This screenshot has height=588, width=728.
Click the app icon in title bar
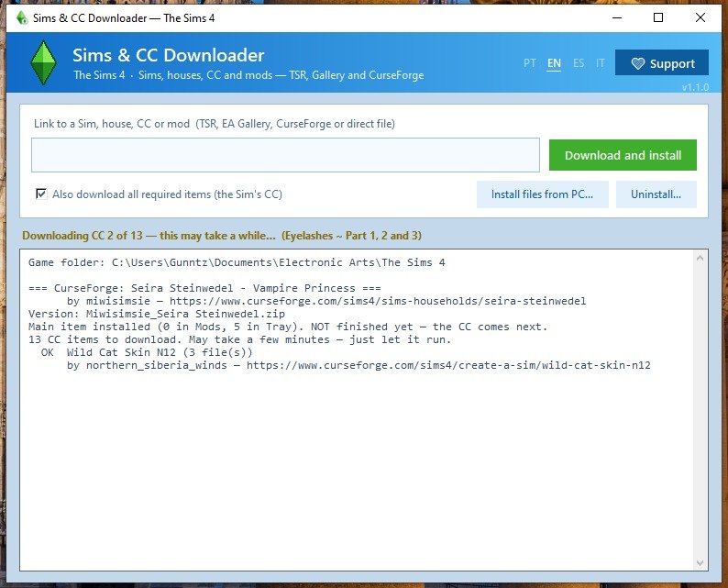click(21, 18)
